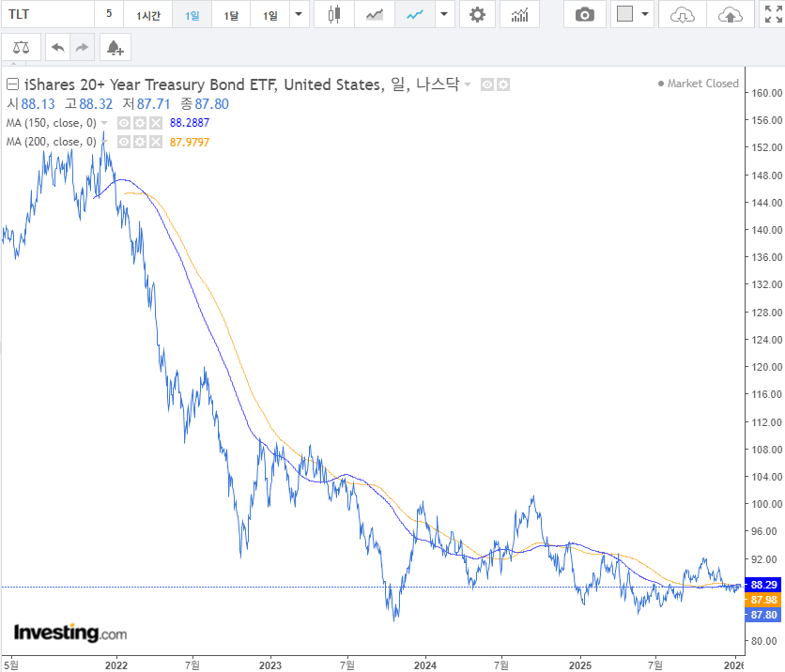Save chart layout to cloud

coord(730,14)
